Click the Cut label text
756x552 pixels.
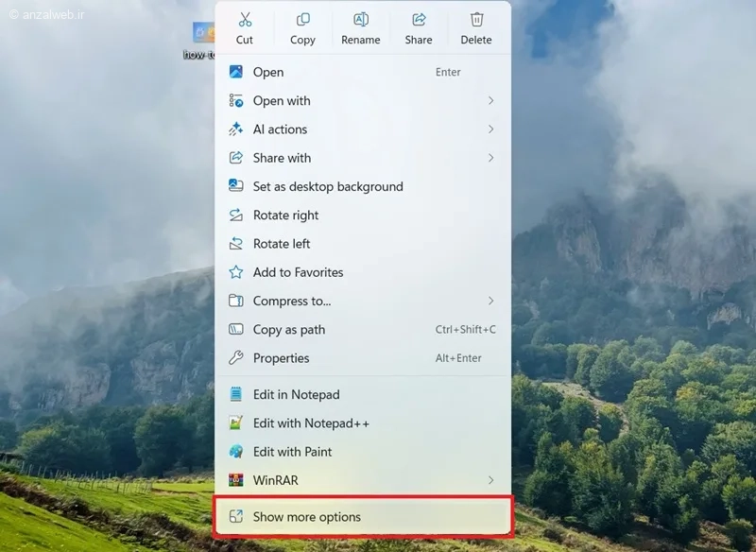pos(245,40)
